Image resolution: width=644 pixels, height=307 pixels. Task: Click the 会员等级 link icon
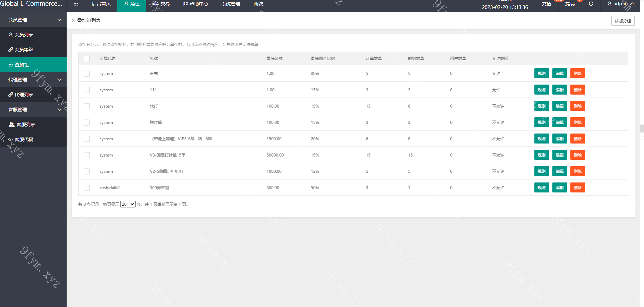[x=11, y=50]
